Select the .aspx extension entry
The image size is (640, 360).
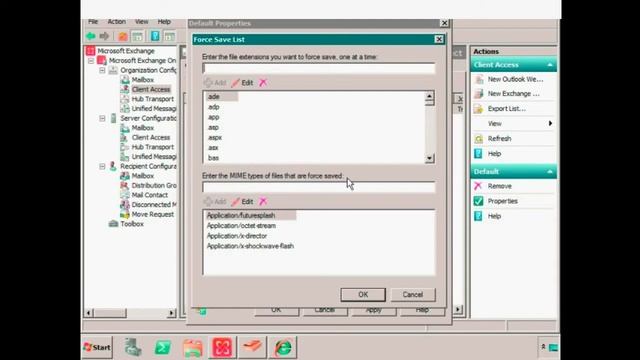tap(215, 138)
